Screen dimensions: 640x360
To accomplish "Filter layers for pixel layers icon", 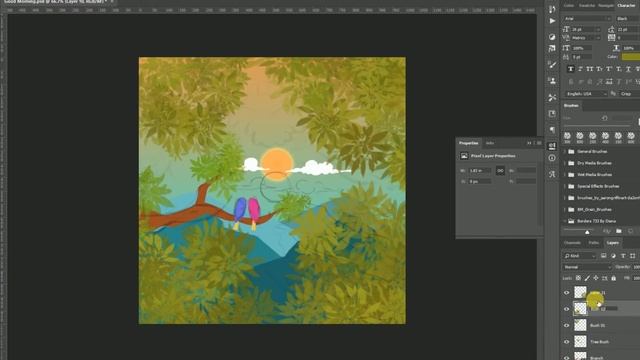I will [603, 256].
